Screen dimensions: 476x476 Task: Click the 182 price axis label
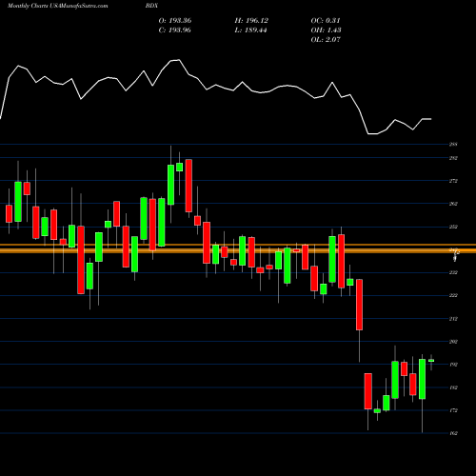coord(453,387)
